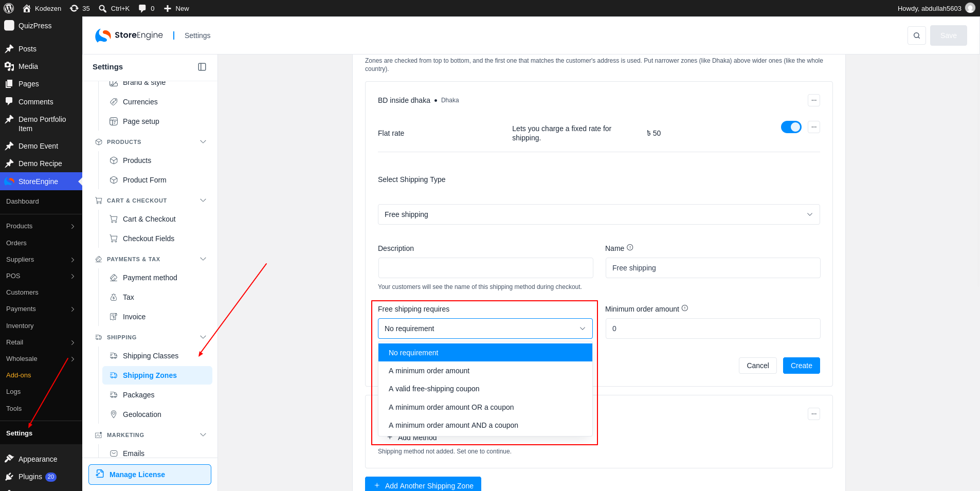This screenshot has width=980, height=491.
Task: Click the Create button
Action: pos(802,366)
